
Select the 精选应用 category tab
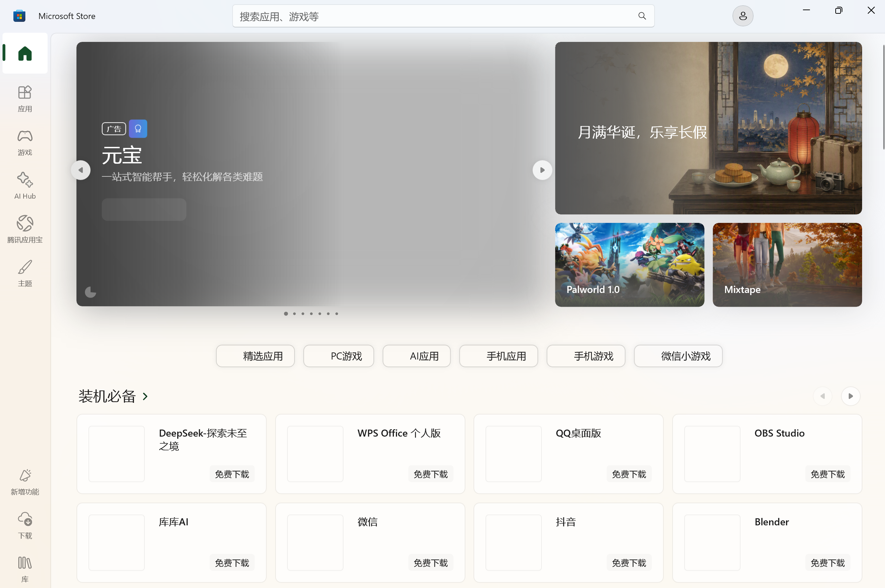(x=255, y=356)
